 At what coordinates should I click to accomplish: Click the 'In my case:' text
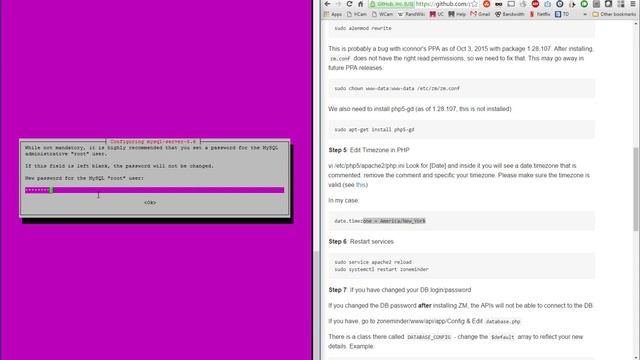343,200
